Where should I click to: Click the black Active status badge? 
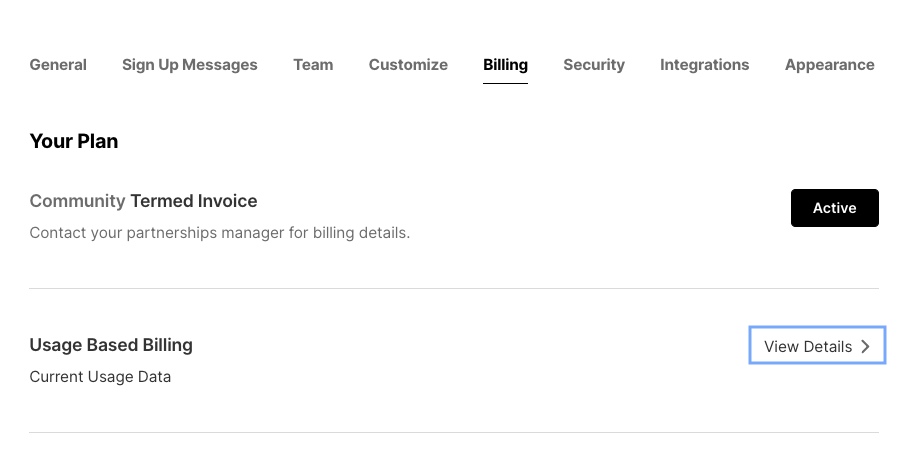click(x=835, y=208)
